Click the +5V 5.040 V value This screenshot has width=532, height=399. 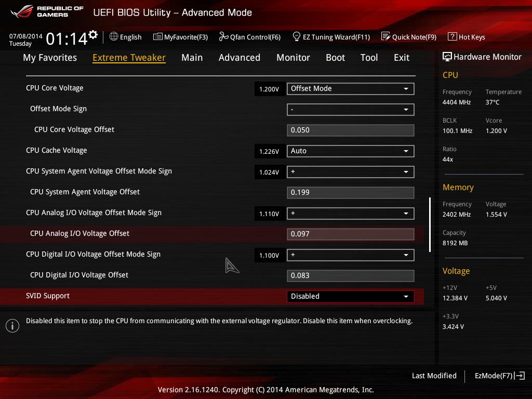496,298
